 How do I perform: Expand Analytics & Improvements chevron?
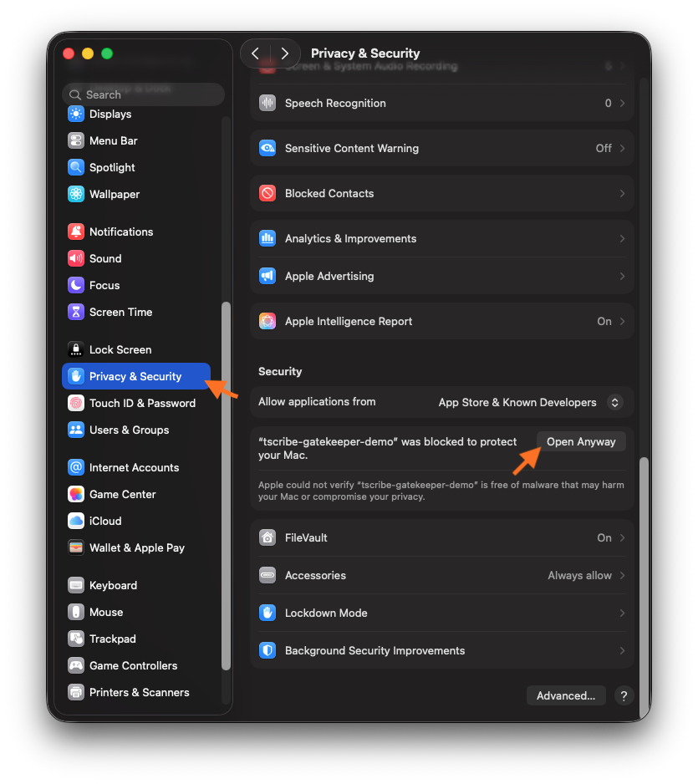(622, 238)
